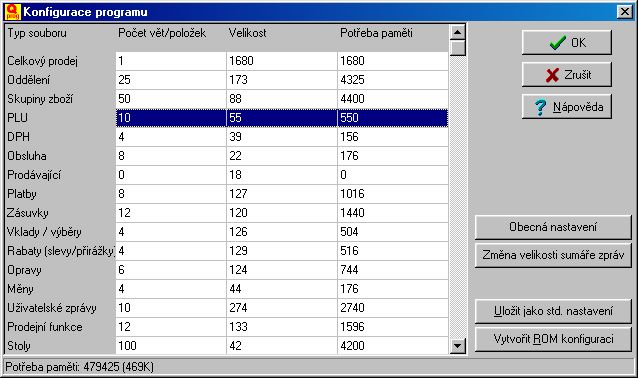The width and height of the screenshot is (638, 378).
Task: Select Vklady / výběry count cell
Action: 171,232
